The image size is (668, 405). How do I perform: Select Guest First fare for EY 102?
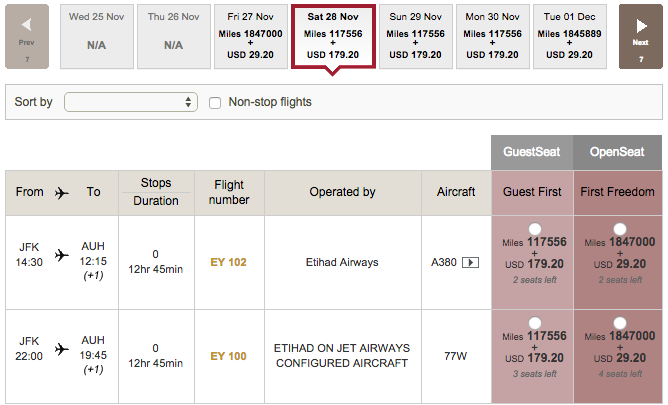click(x=535, y=229)
